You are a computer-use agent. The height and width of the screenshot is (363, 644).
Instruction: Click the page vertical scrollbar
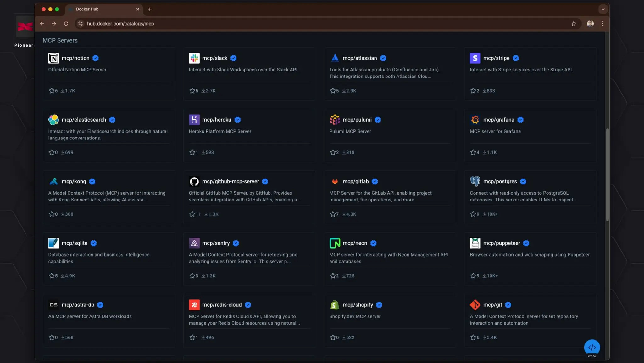pyautogui.click(x=607, y=175)
